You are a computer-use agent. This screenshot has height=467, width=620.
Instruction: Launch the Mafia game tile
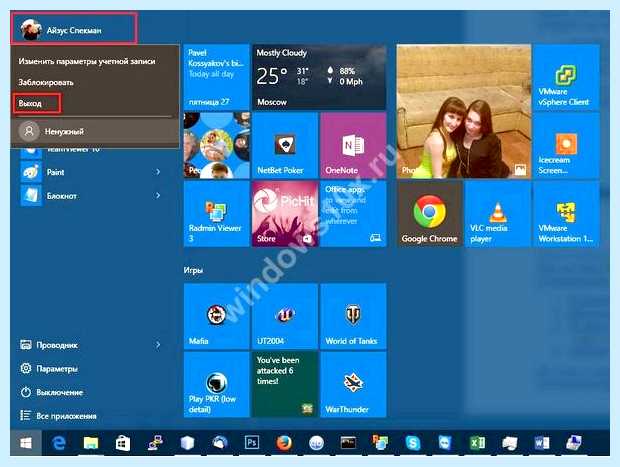217,316
